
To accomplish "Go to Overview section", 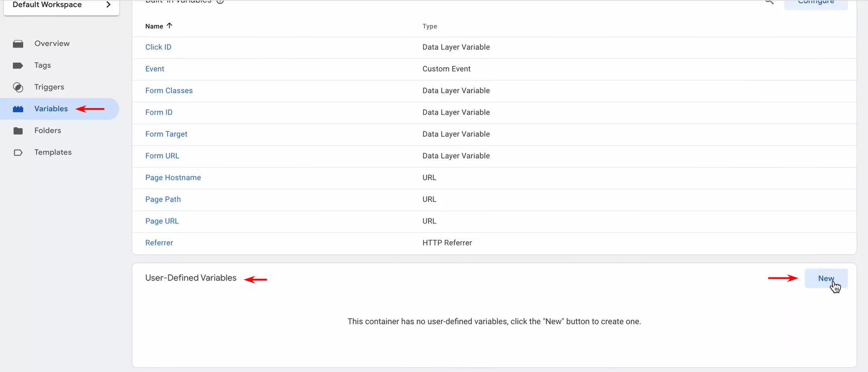I will (x=52, y=43).
